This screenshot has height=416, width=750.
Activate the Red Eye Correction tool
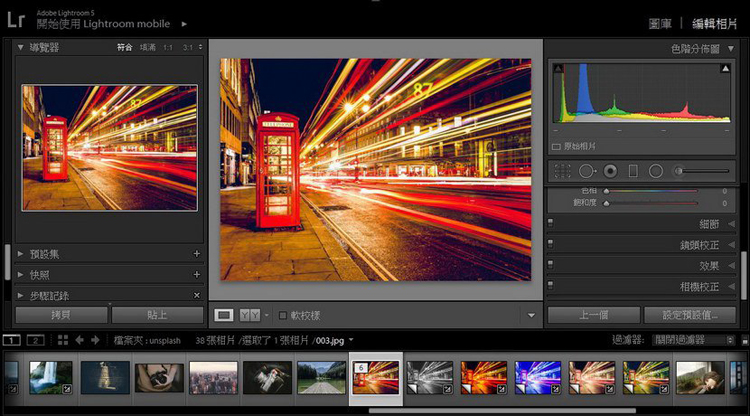[x=610, y=171]
